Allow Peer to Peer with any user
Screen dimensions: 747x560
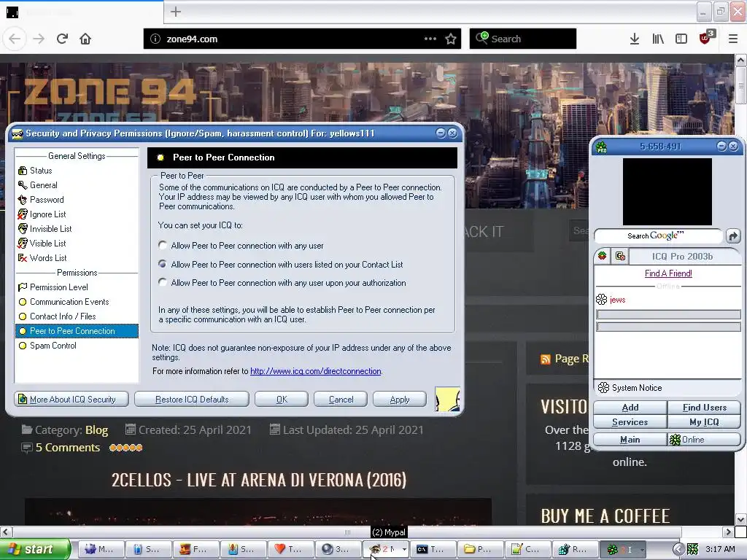pos(163,245)
